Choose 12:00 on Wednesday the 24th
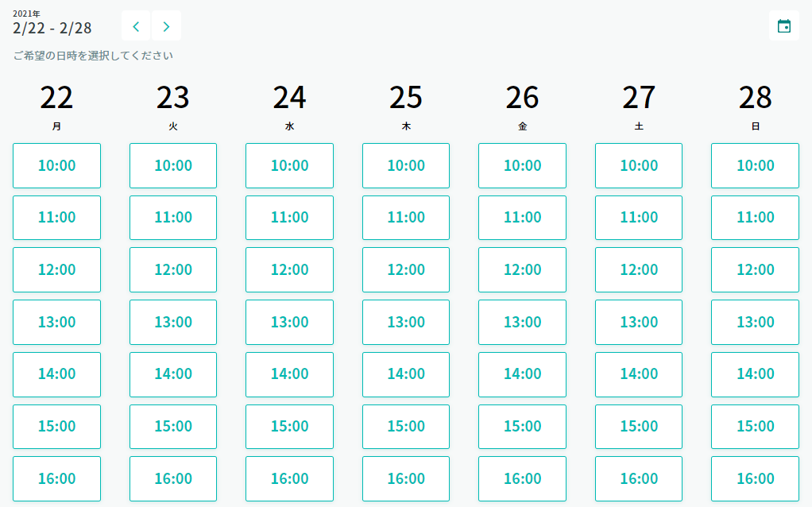812x507 pixels. tap(289, 270)
